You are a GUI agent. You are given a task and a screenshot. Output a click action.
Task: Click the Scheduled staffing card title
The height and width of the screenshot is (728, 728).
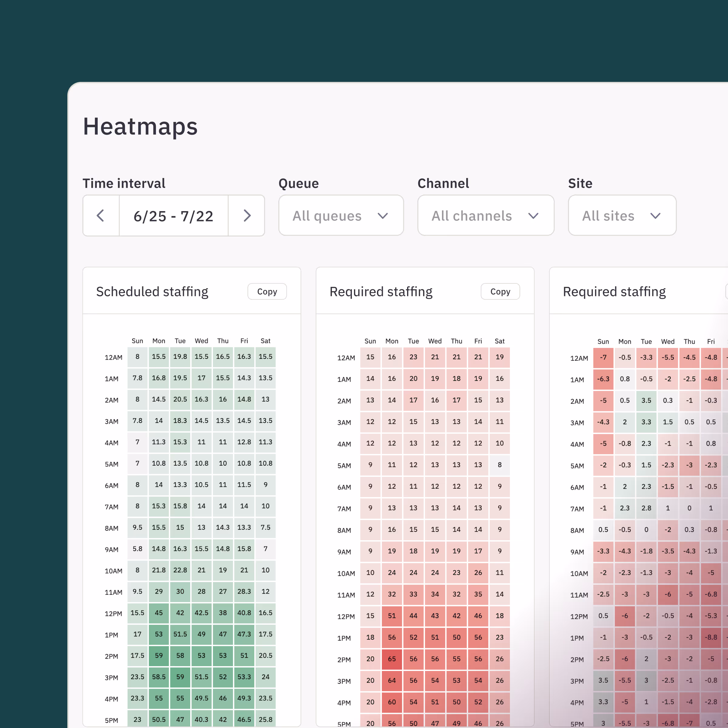tap(152, 292)
